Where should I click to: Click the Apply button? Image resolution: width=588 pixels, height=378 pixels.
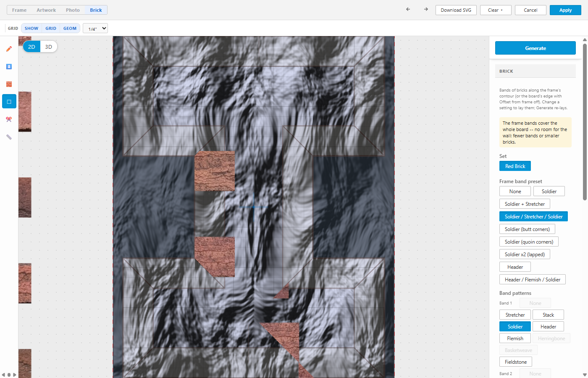pos(565,10)
